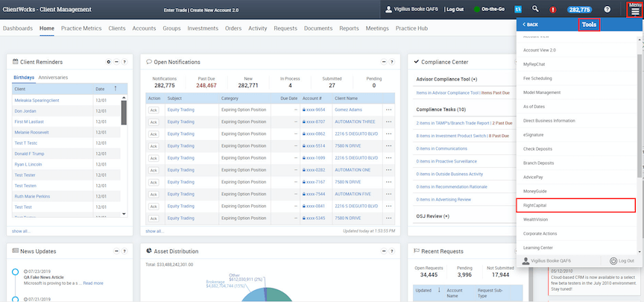
Task: Open help for the News Updates panel
Action: click(x=124, y=251)
